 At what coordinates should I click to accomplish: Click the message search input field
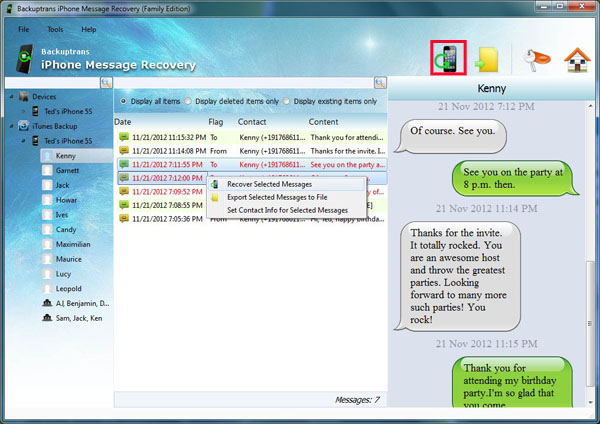pyautogui.click(x=244, y=83)
